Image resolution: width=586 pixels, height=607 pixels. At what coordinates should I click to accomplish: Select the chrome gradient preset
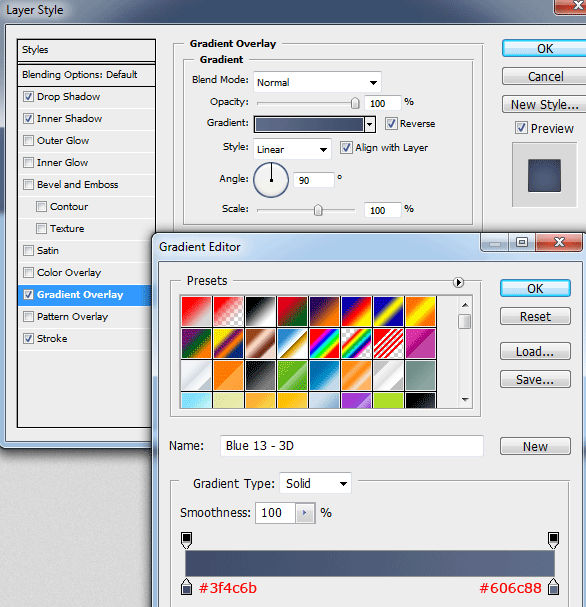coord(292,343)
